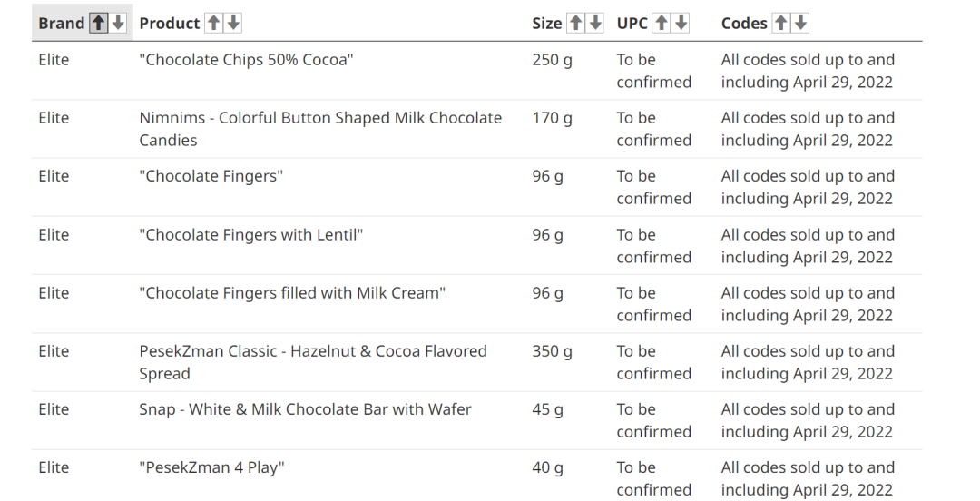Screen dimensions: 980x501
Task: Select the "Chocolate Chips 50% Cocoa" row
Action: click(x=477, y=71)
